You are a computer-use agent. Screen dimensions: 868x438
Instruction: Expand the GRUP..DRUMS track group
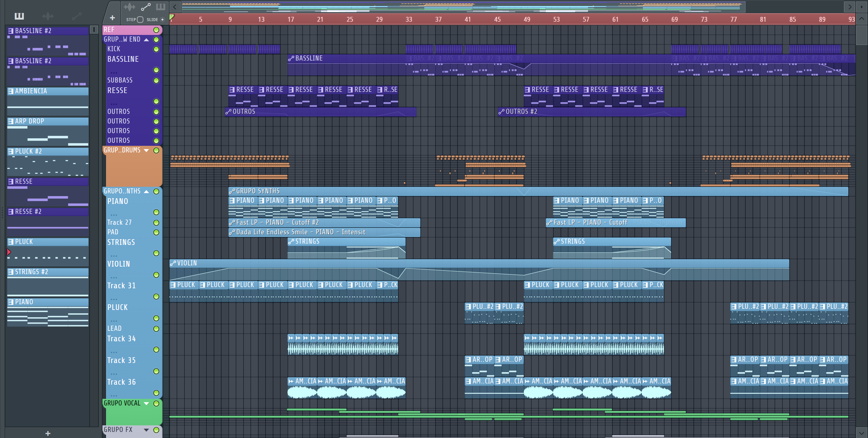(x=146, y=151)
